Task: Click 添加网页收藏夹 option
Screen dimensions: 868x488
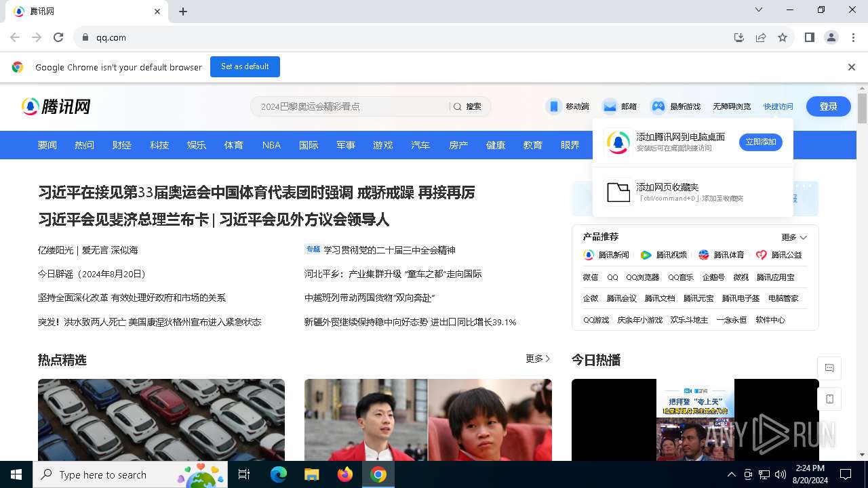Action: pos(692,192)
